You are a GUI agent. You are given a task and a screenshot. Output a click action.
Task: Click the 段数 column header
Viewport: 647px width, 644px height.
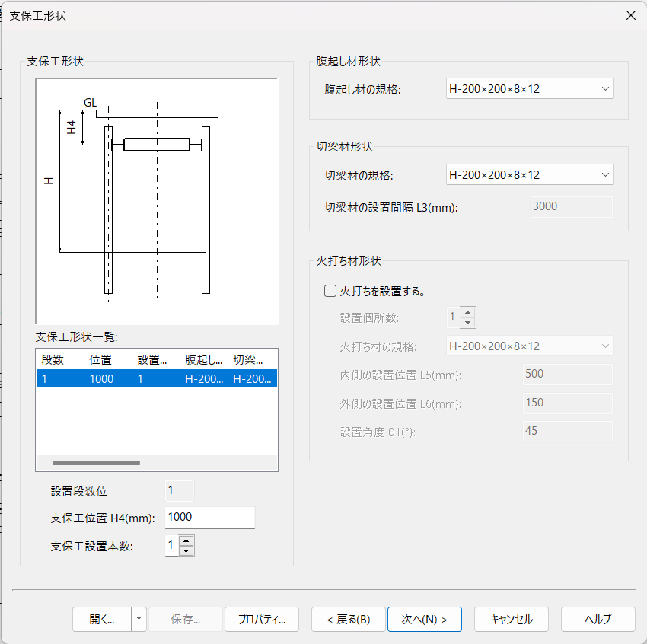point(60,359)
